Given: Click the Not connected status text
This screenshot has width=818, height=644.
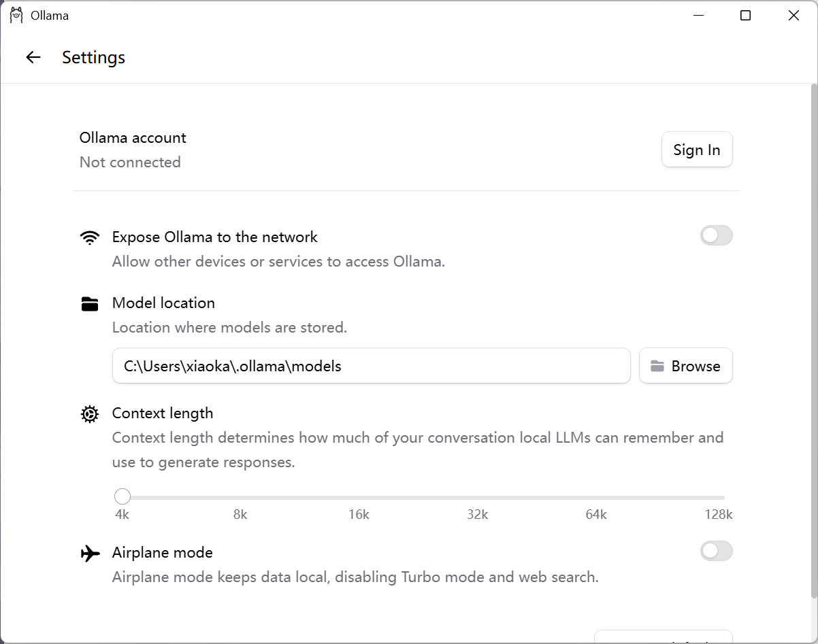Looking at the screenshot, I should coord(130,163).
